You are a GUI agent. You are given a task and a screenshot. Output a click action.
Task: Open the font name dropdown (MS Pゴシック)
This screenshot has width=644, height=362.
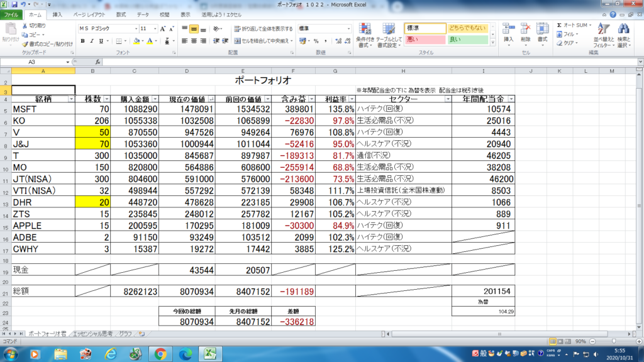[136, 29]
